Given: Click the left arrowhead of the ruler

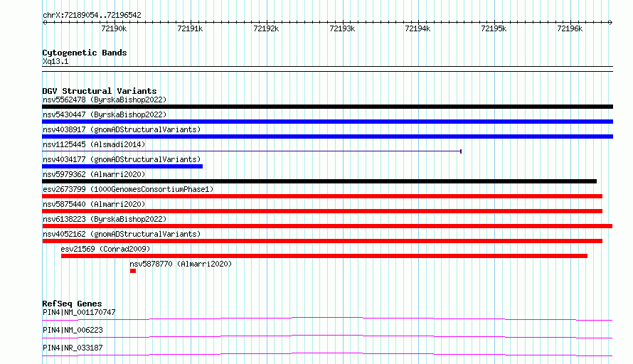Looking at the screenshot, I should [44, 23].
